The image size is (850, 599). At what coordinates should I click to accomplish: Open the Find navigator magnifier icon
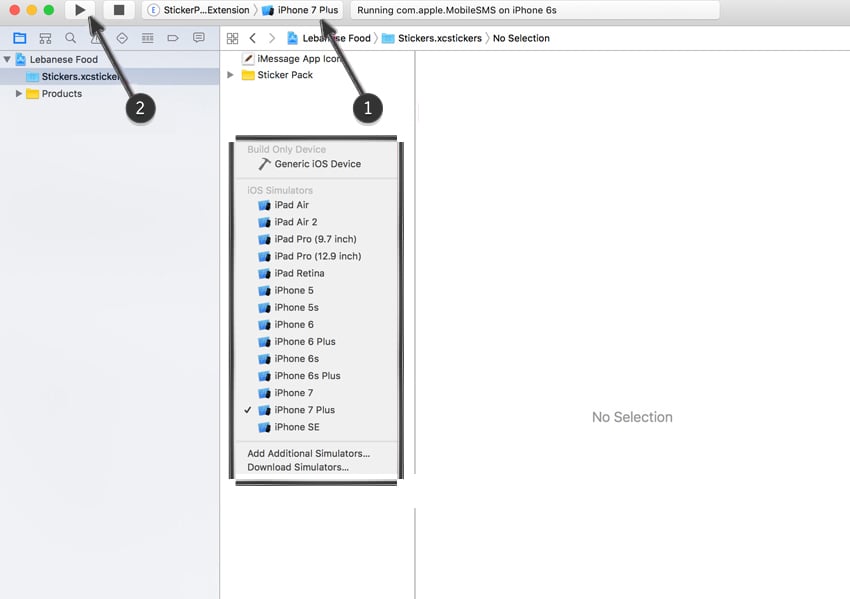[x=70, y=38]
